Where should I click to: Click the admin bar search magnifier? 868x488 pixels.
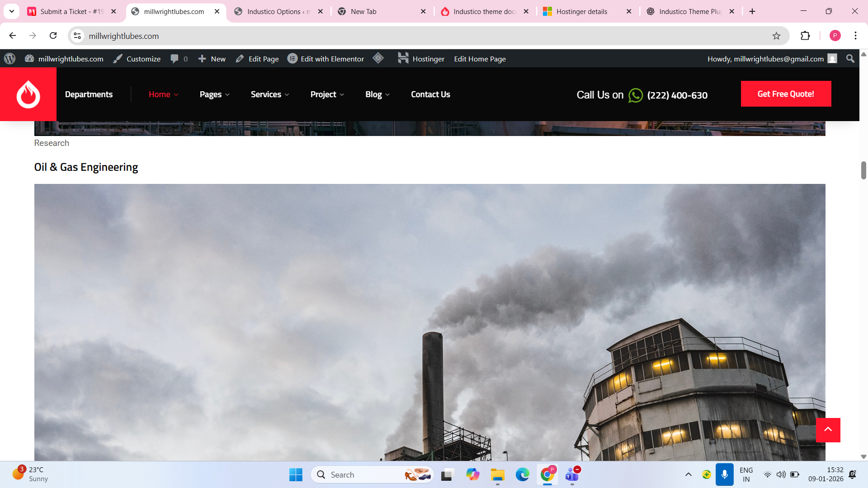[x=850, y=59]
